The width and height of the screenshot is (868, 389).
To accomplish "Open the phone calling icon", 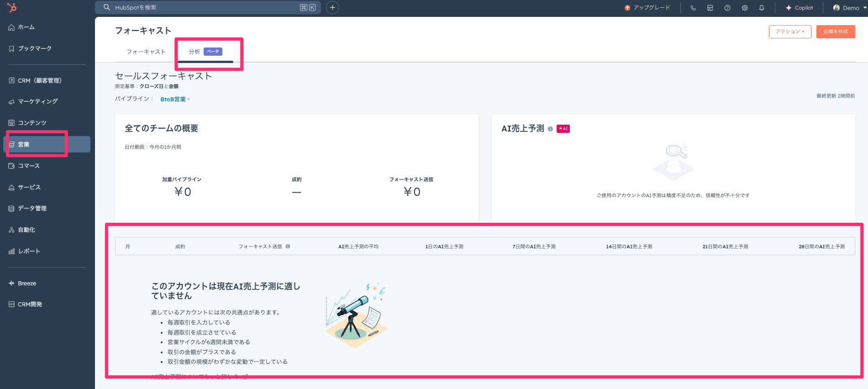I will [x=693, y=8].
